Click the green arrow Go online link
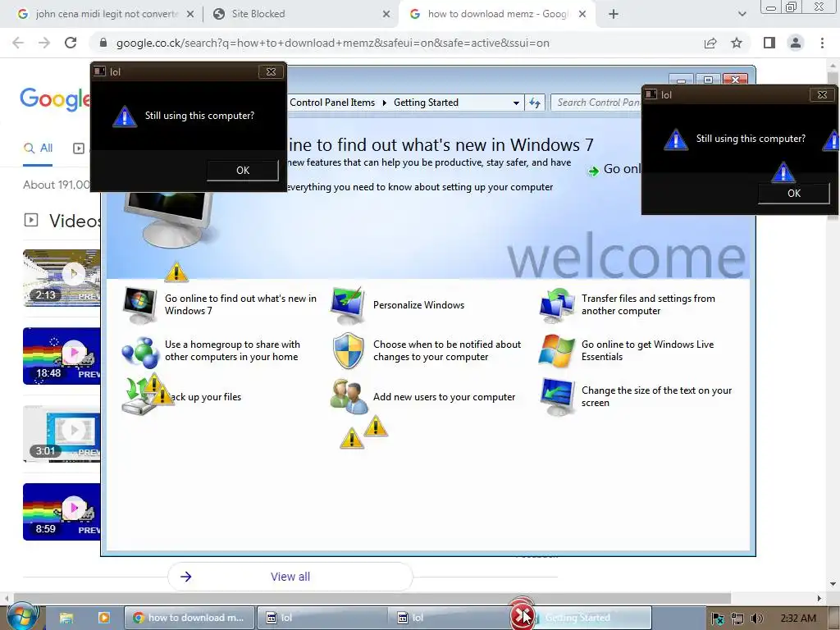Viewport: 840px width, 630px height. (x=615, y=169)
